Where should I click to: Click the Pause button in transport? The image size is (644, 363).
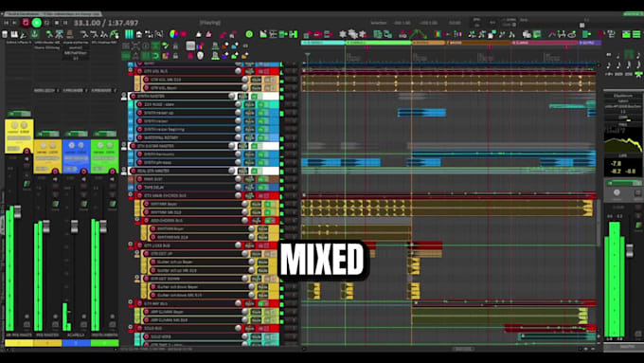click(65, 23)
